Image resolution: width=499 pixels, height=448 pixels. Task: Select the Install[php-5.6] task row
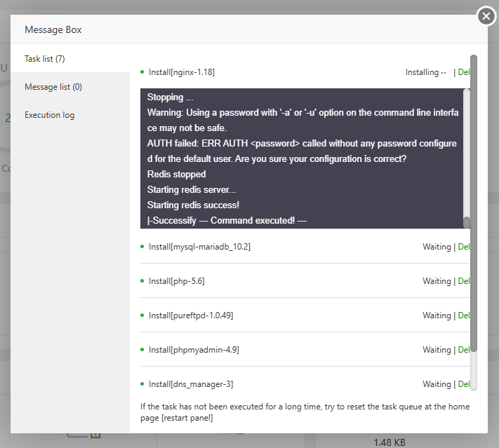point(176,281)
